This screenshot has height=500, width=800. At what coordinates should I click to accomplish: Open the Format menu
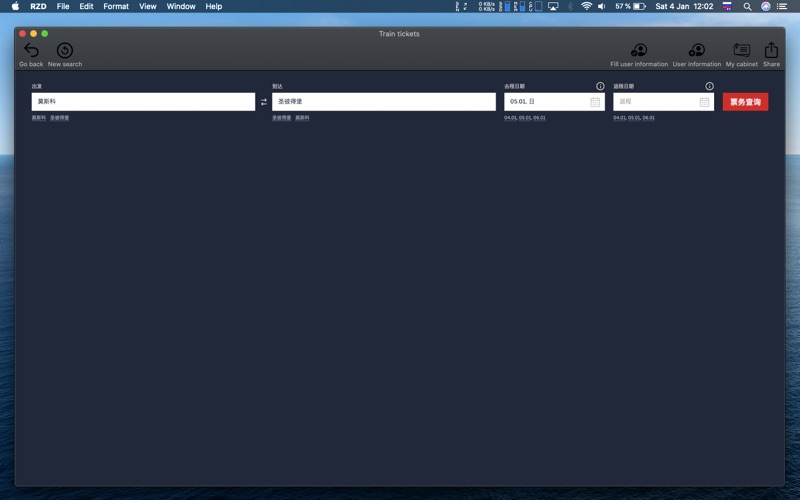[116, 6]
